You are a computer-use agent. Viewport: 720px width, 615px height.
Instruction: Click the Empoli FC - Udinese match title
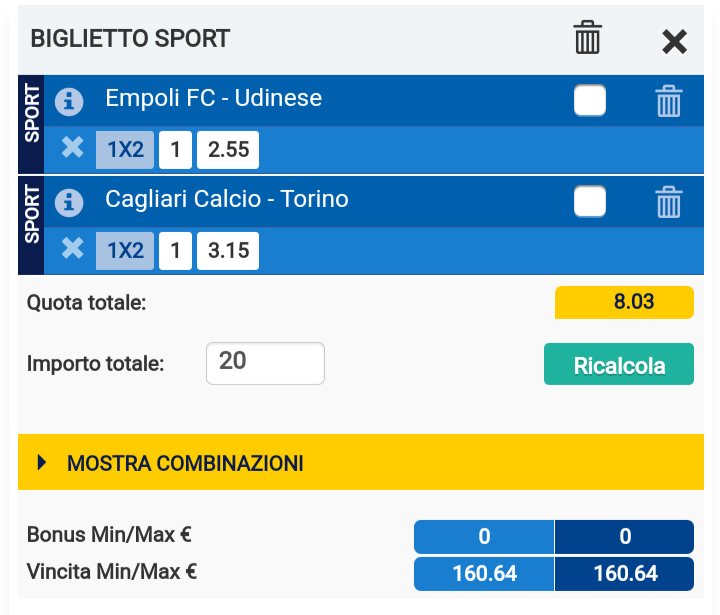coord(214,99)
